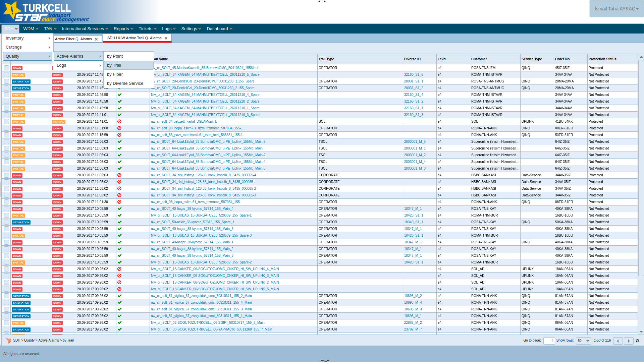Tick the checkbox for the first DOWN alarm row
644x362 pixels.
(6, 68)
